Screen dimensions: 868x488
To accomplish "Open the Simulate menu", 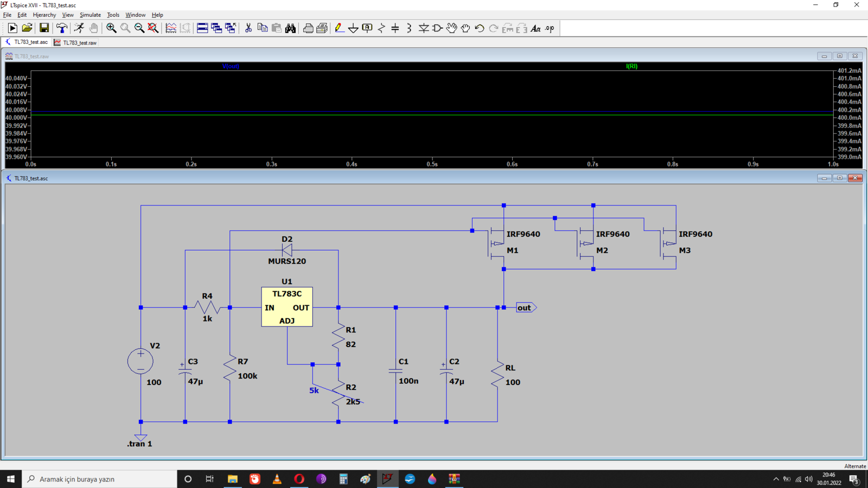I will [x=91, y=15].
